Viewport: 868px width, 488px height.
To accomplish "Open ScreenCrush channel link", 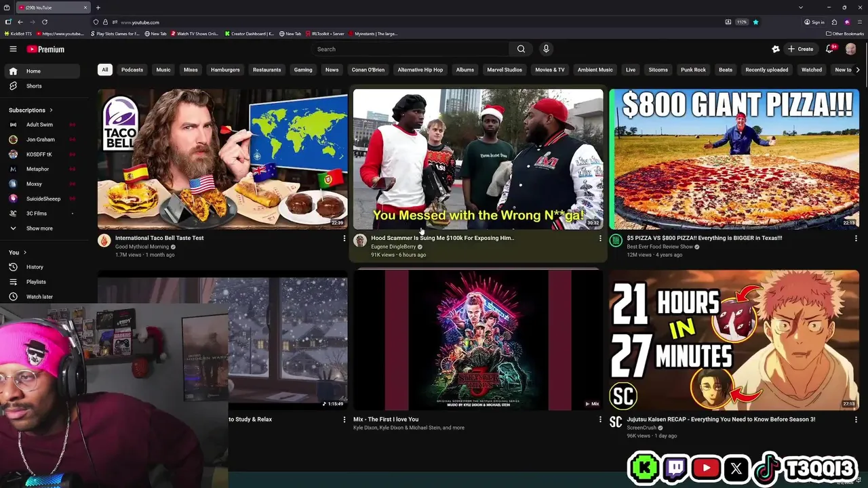I will pos(642,428).
